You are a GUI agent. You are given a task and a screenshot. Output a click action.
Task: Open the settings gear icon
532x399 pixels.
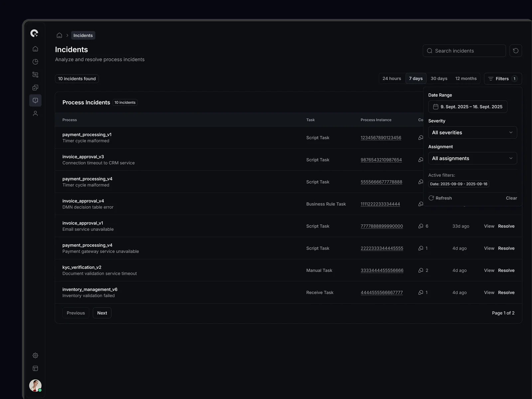(x=35, y=355)
